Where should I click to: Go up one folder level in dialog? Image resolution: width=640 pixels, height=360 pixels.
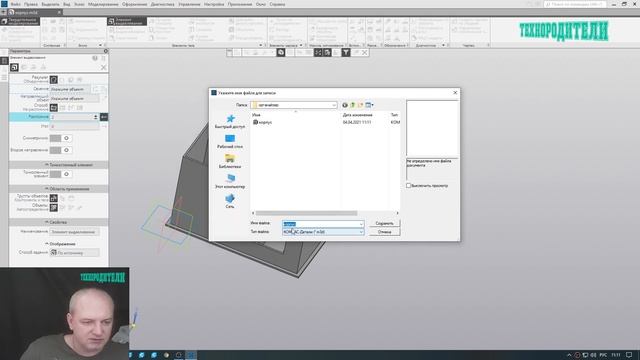(353, 105)
